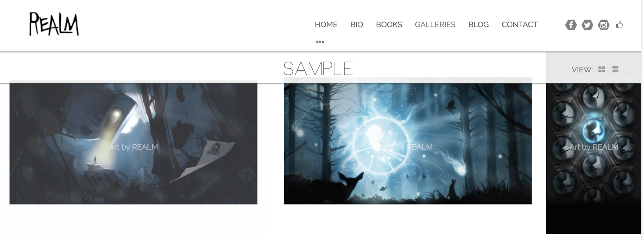This screenshot has width=644, height=240.
Task: Open the BIO page
Action: 357,25
